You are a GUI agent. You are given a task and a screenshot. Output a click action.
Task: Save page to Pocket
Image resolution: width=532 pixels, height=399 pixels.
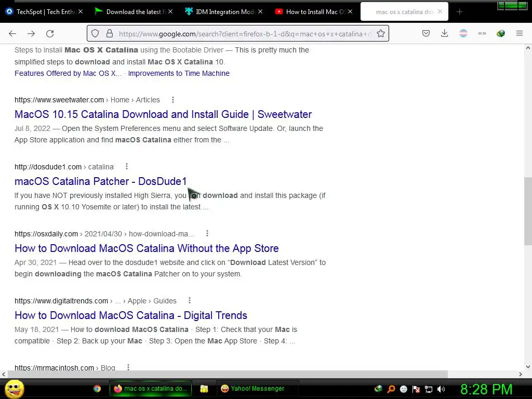pos(426,33)
